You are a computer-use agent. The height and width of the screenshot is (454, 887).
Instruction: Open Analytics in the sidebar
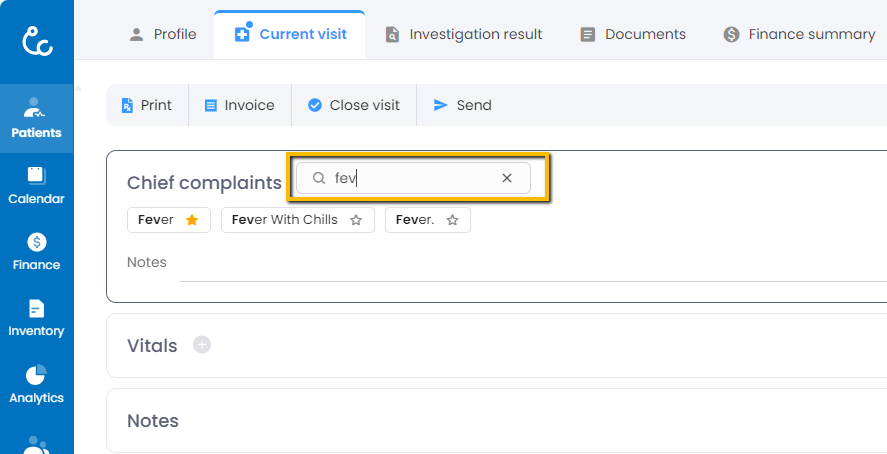pos(36,384)
